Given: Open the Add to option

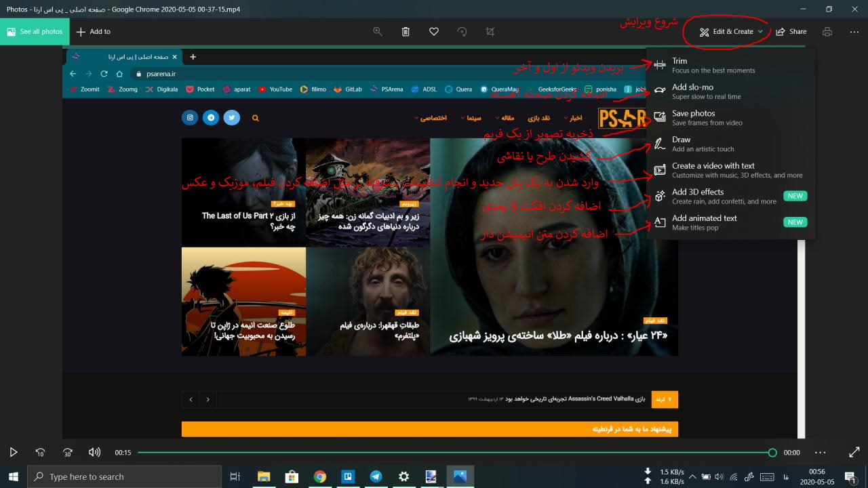Looking at the screenshot, I should click(x=93, y=32).
